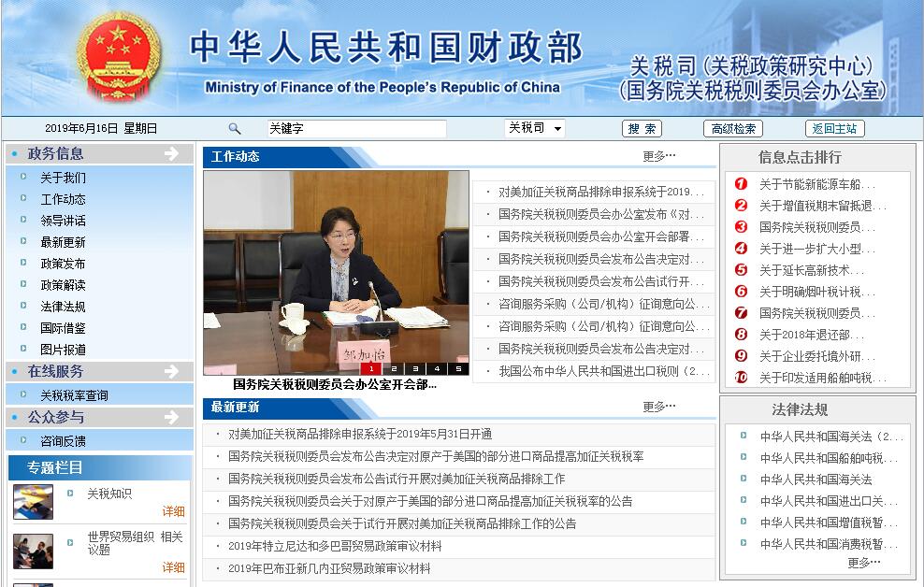This screenshot has height=587, width=924.
Task: Open the 关税知识 thumbnail image
Action: click(x=33, y=502)
